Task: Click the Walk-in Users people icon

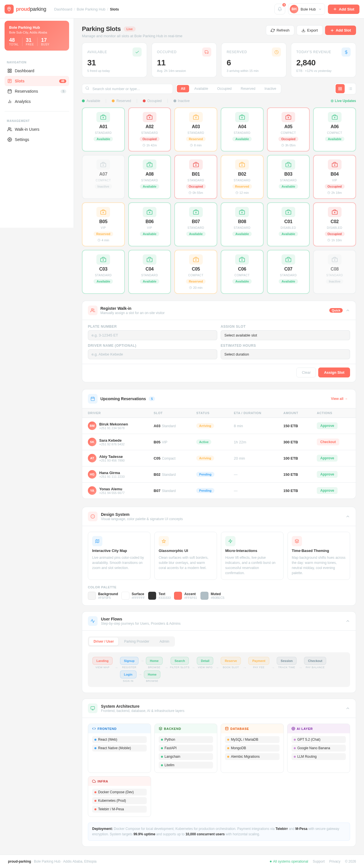Action: coord(10,129)
